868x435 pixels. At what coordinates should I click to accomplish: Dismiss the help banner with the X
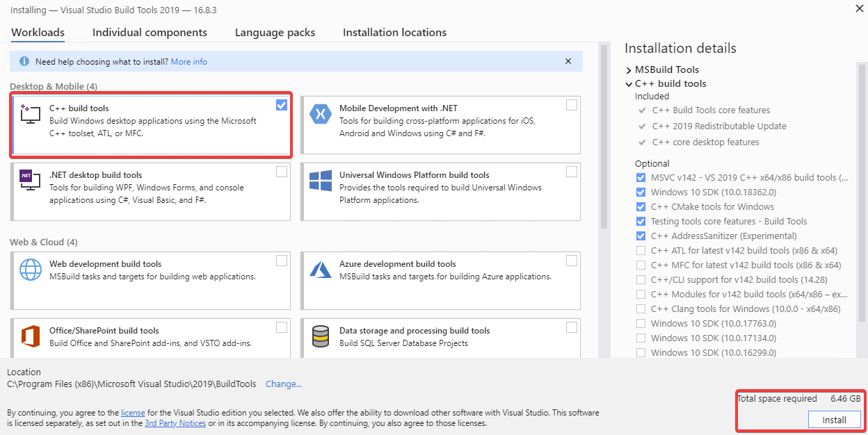pyautogui.click(x=568, y=61)
